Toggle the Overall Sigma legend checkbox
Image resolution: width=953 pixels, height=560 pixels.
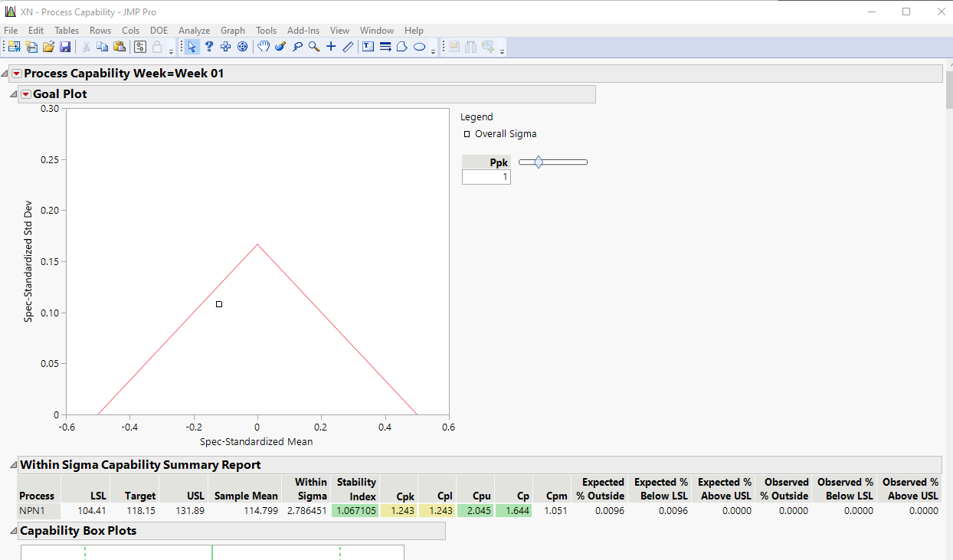[x=467, y=133]
